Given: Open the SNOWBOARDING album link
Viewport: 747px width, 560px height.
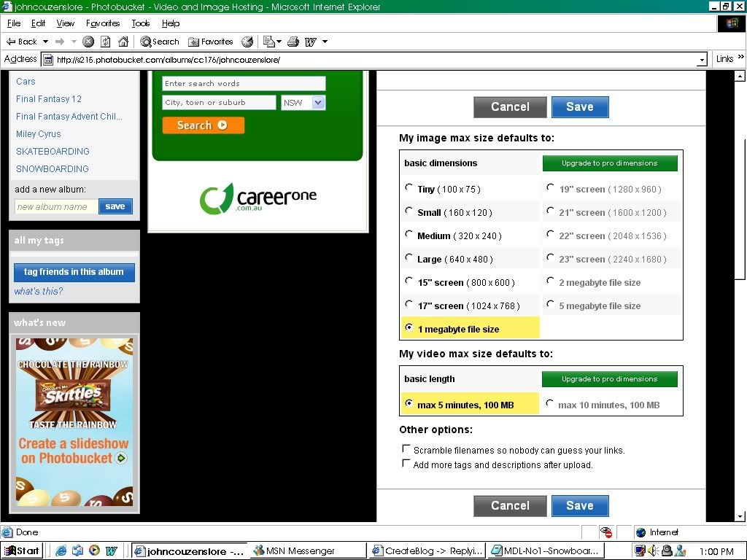Looking at the screenshot, I should click(53, 168).
